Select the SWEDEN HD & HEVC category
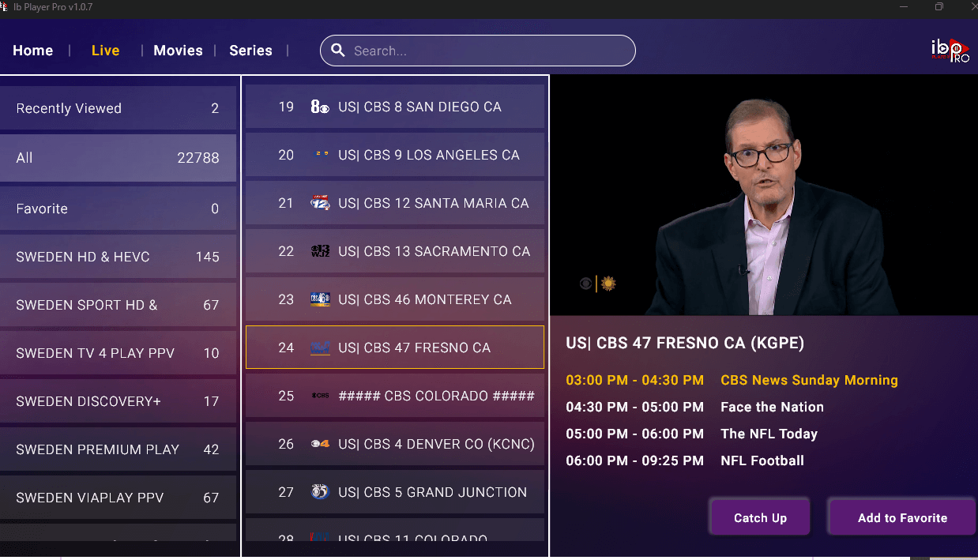The height and width of the screenshot is (560, 978). [118, 257]
